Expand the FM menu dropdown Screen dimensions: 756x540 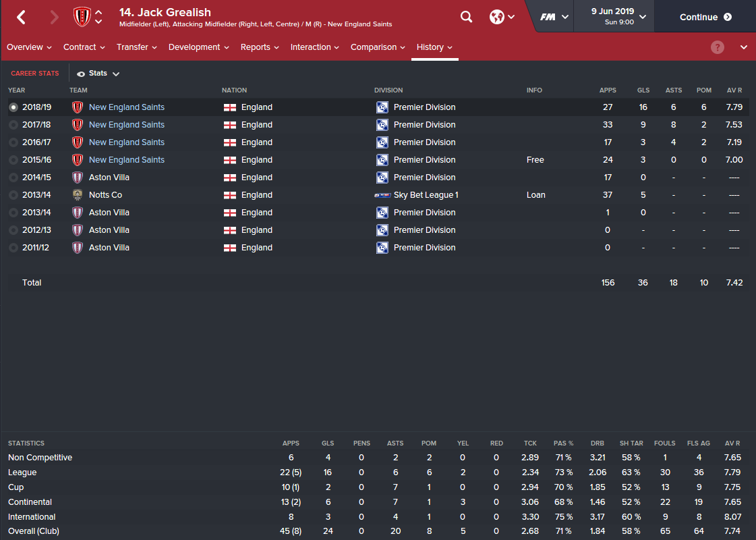click(x=554, y=17)
